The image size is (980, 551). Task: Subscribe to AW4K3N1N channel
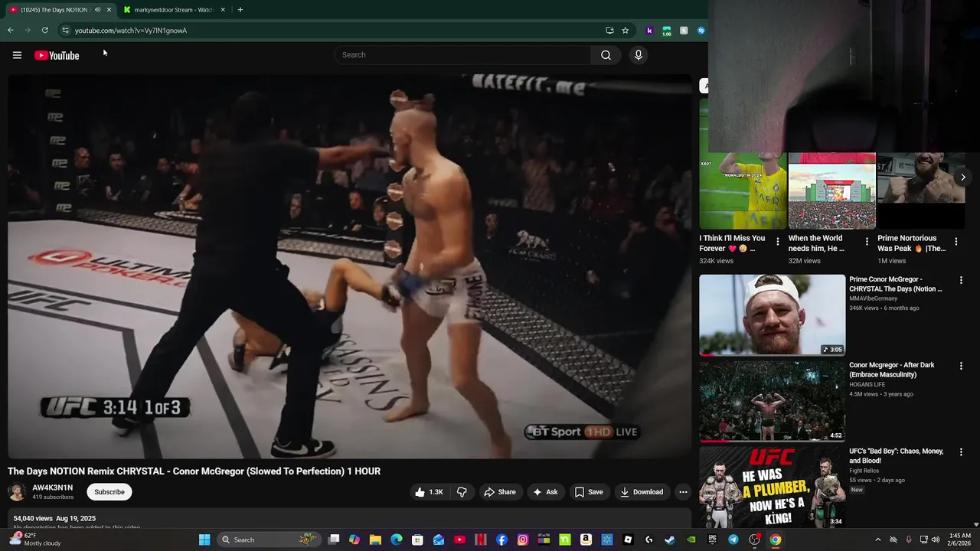(x=109, y=492)
